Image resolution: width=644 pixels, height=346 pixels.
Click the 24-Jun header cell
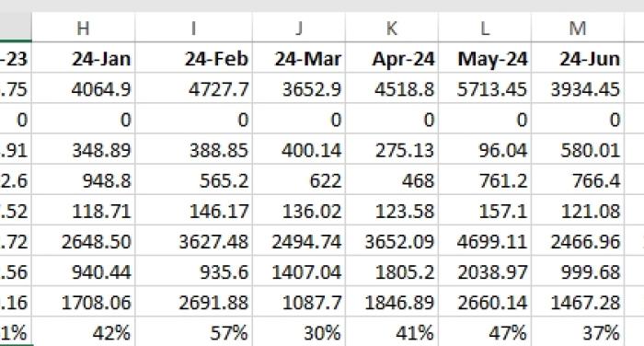point(578,58)
